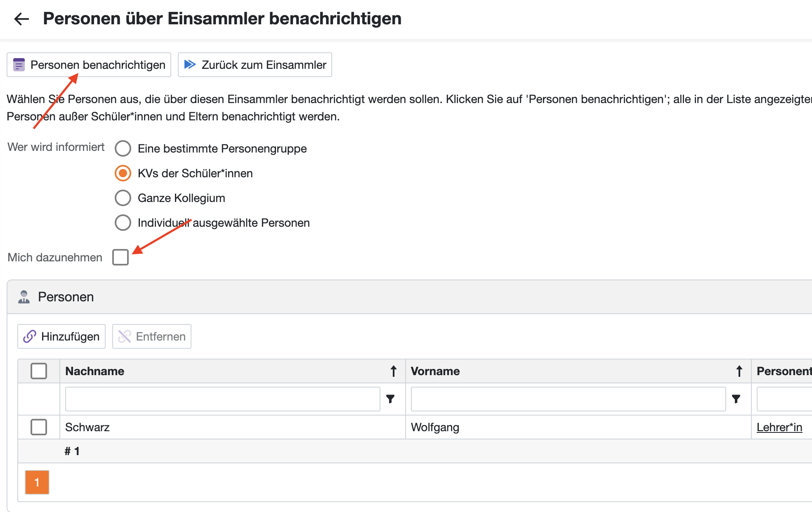The image size is (812, 512).
Task: Click the Vorname filter input field
Action: [x=568, y=399]
